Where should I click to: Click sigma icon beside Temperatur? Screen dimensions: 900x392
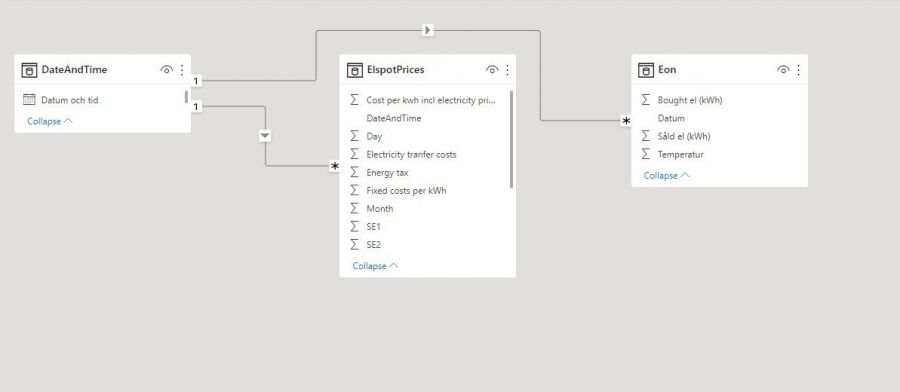[x=646, y=154]
